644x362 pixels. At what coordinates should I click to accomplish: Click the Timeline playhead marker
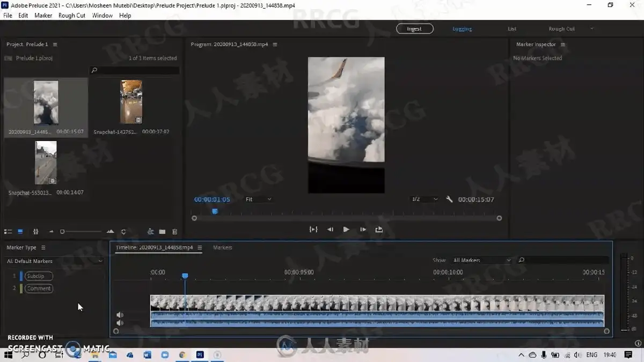click(x=185, y=276)
